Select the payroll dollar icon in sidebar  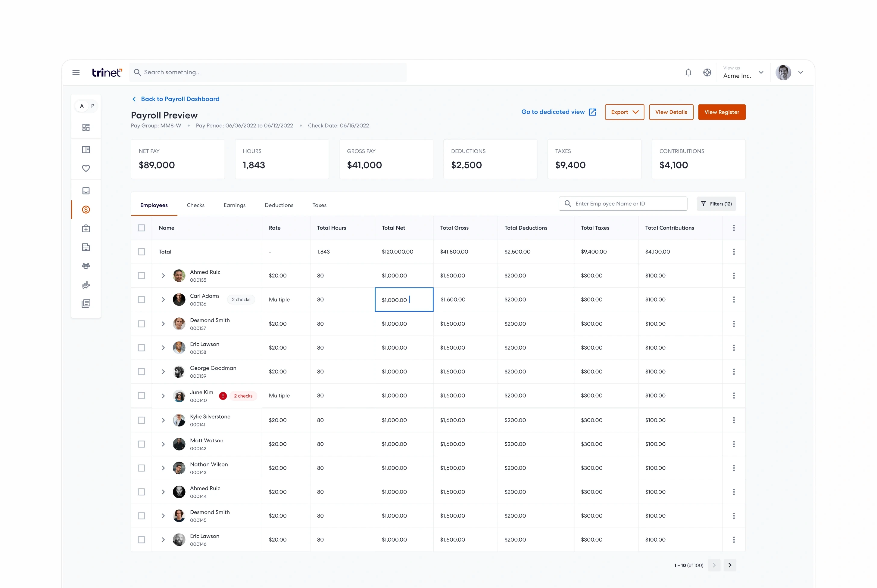point(86,210)
